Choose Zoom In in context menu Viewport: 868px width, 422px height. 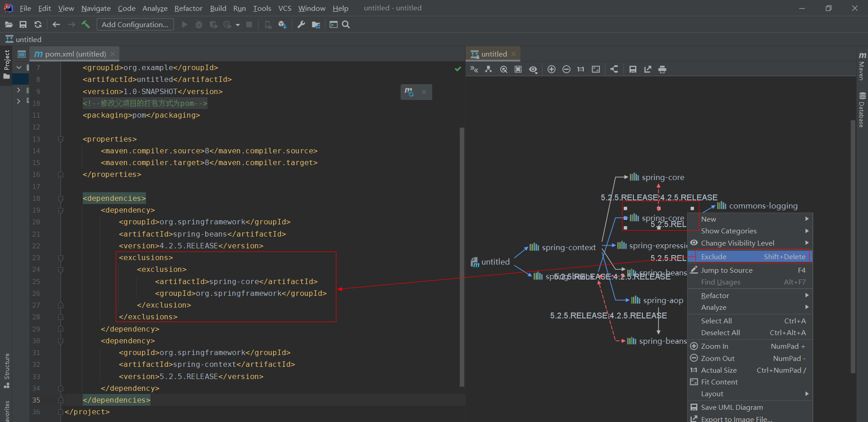coord(750,346)
